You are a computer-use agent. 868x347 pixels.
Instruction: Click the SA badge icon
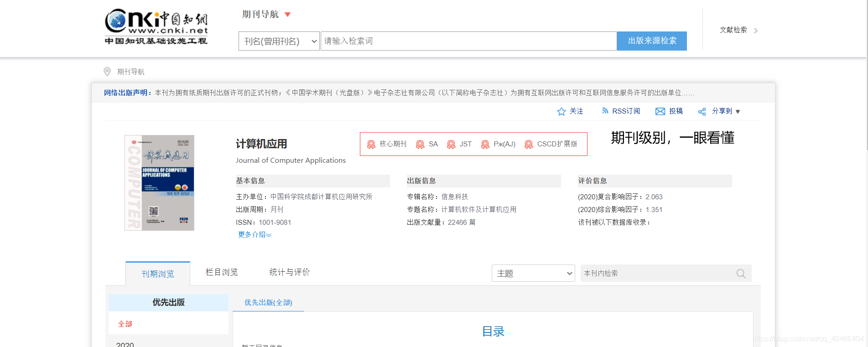point(420,145)
